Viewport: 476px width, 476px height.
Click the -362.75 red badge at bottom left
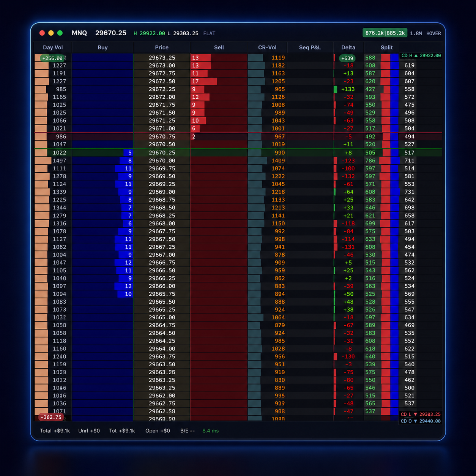(x=51, y=417)
